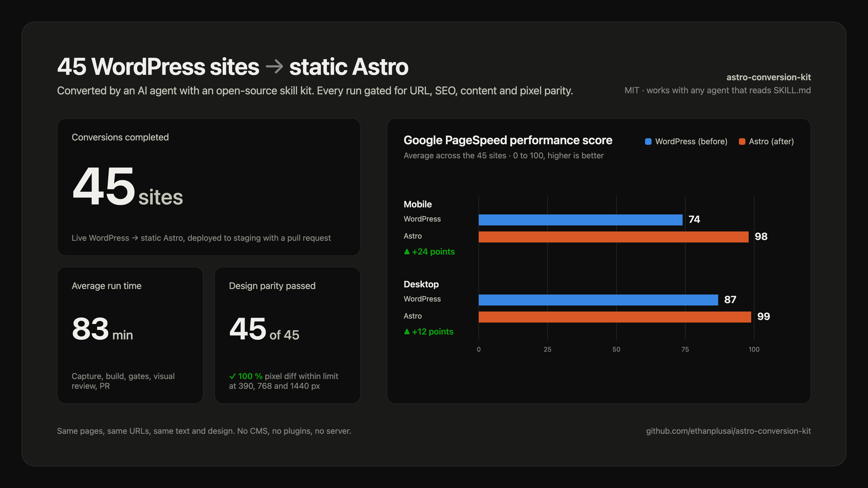Click the green triangle beside +12 points

tap(407, 331)
